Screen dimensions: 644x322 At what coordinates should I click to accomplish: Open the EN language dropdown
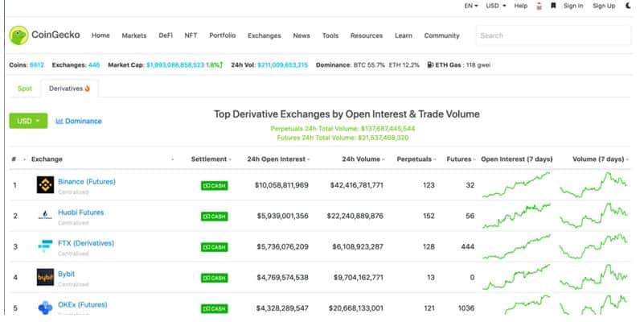point(471,6)
